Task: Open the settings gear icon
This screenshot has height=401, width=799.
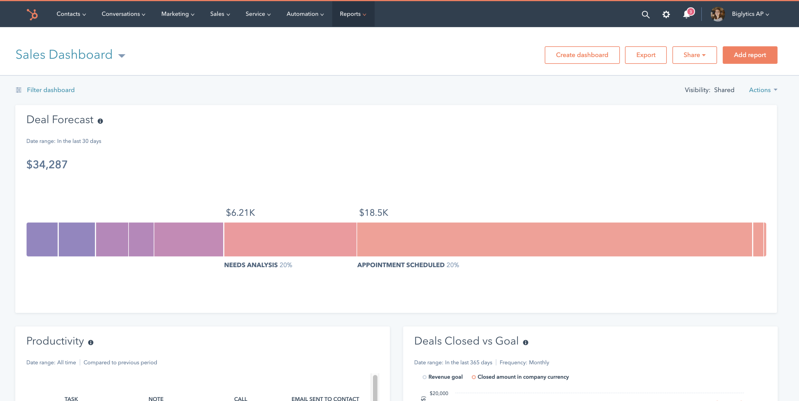Action: click(666, 14)
